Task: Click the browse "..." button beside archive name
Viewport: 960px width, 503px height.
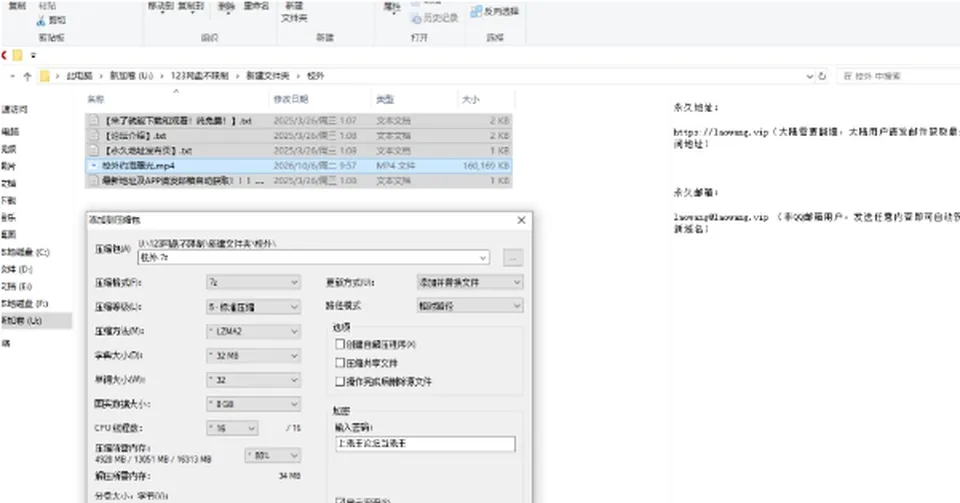Action: (x=513, y=258)
